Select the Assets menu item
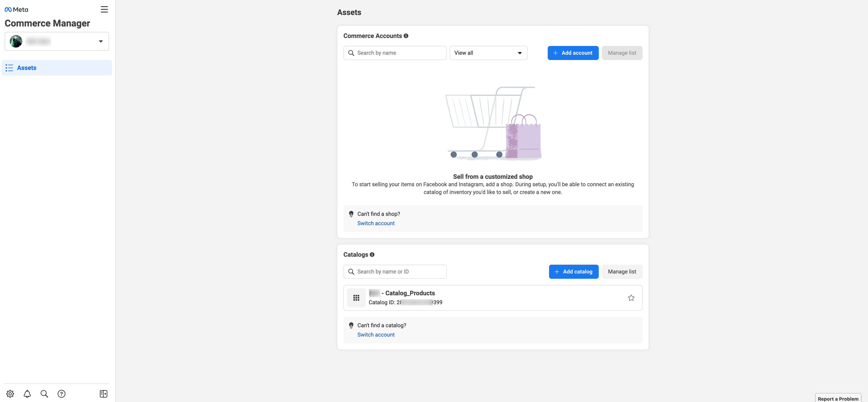Viewport: 868px width, 402px height. coord(57,68)
